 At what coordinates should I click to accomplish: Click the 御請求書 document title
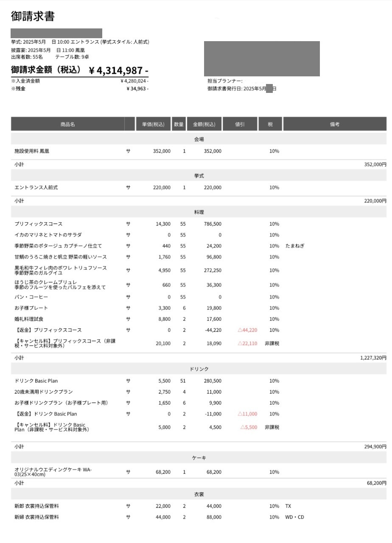(x=33, y=17)
